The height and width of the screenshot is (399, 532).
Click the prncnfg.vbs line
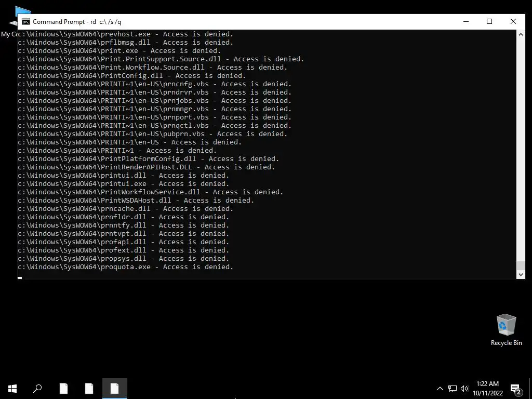(155, 84)
